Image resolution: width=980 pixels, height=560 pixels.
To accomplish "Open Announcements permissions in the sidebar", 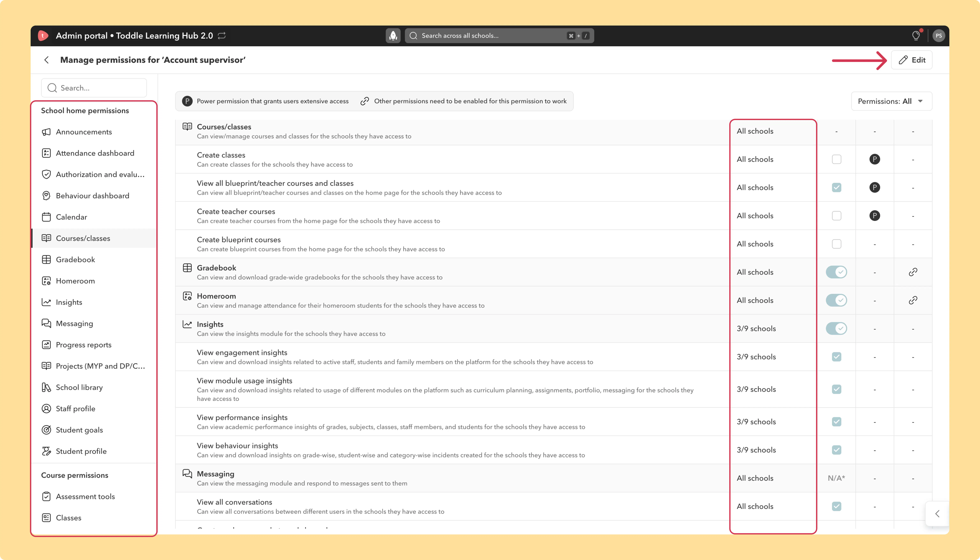I will pos(94,132).
